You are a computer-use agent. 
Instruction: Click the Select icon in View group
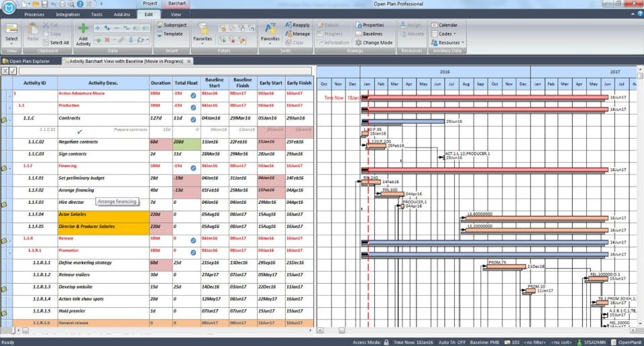click(11, 29)
